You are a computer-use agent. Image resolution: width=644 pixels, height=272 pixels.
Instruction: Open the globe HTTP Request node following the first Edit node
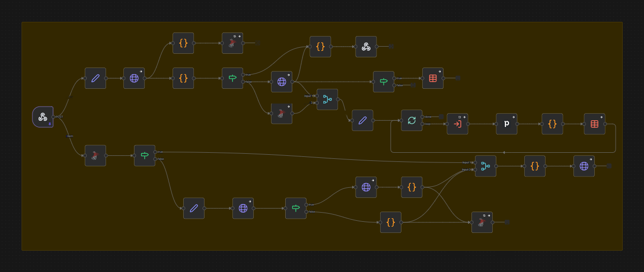134,78
